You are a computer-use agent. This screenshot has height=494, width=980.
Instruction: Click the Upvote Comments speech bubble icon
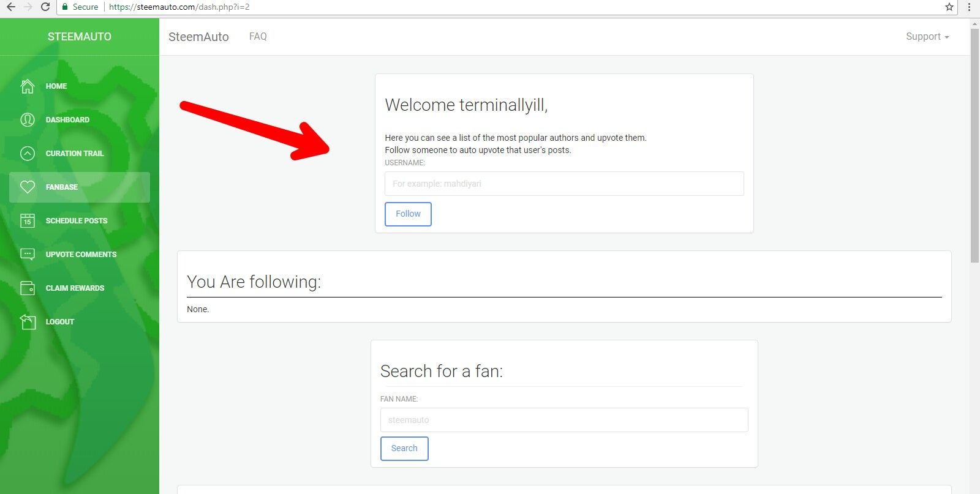click(28, 255)
